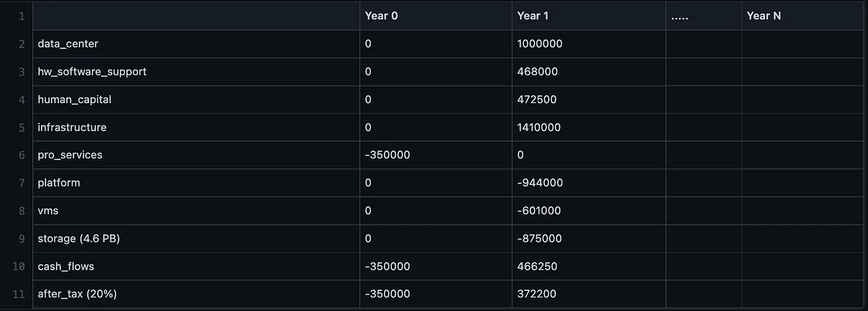The width and height of the screenshot is (868, 311).
Task: Click the "Year 0" column header
Action: tap(381, 16)
